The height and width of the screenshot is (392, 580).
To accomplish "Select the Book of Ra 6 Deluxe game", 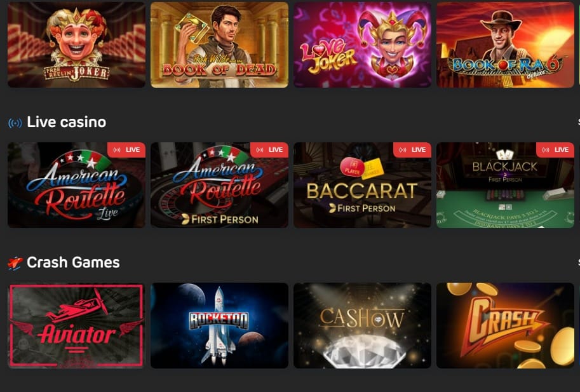I will (505, 44).
